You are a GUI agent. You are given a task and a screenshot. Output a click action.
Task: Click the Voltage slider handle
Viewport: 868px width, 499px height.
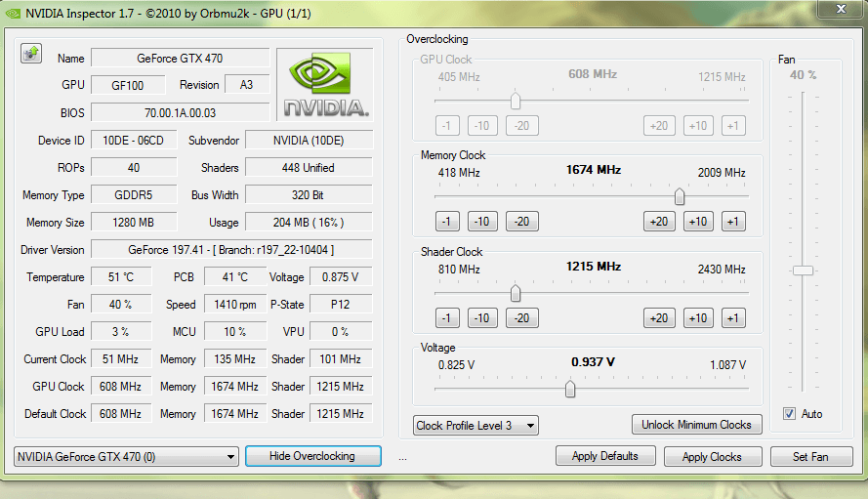pos(570,389)
